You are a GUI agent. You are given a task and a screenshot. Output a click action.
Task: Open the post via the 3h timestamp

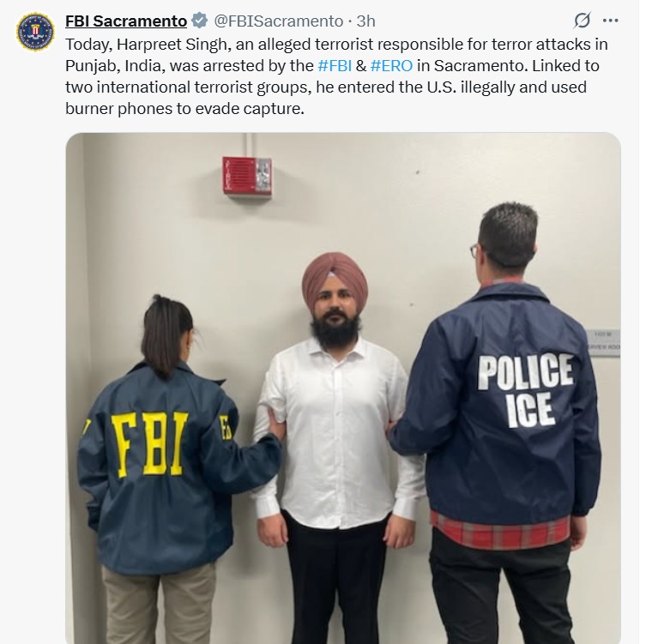coord(365,21)
